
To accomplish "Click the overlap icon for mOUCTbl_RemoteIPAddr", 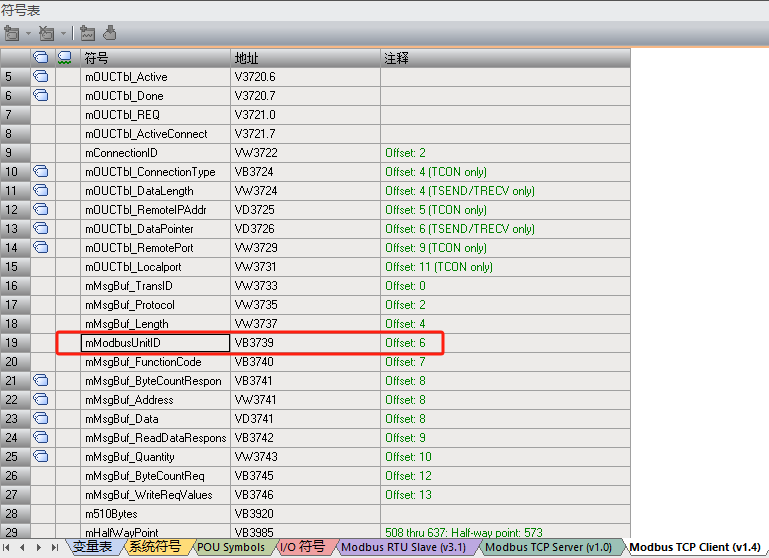I will [x=41, y=210].
